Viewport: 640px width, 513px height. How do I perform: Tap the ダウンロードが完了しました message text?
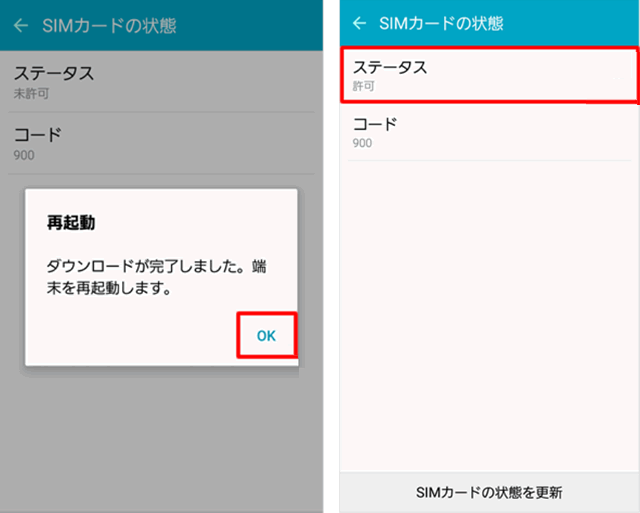(x=156, y=277)
